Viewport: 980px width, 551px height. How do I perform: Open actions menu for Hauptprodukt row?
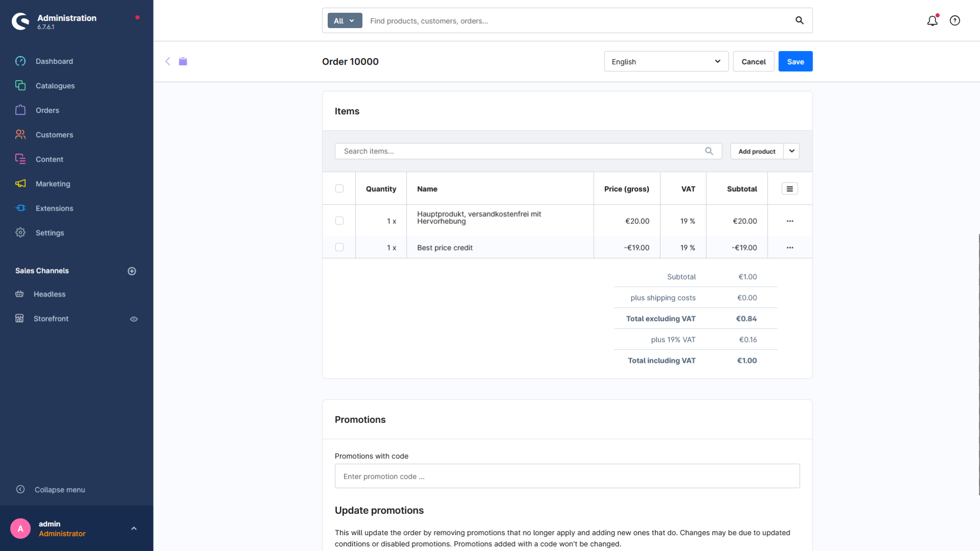click(790, 221)
